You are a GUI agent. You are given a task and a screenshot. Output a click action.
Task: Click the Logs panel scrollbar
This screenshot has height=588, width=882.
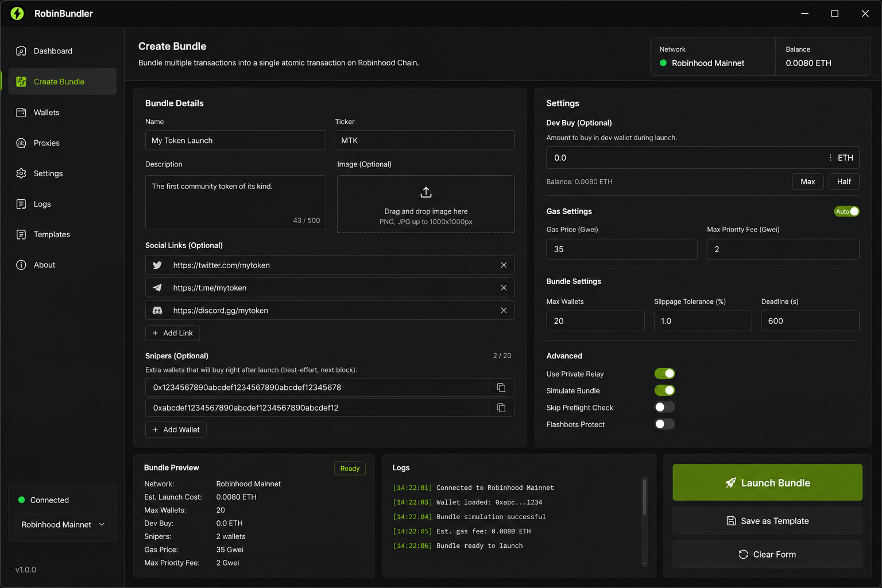[644, 497]
